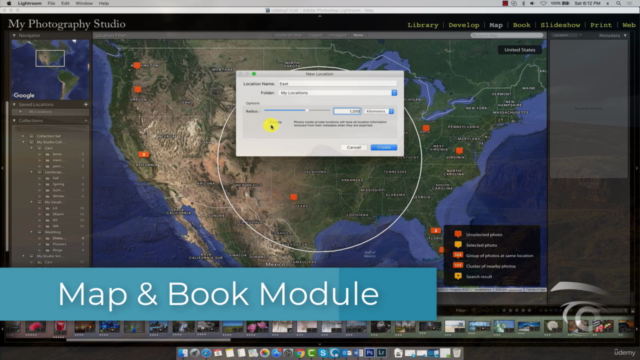Open the Apple menu

click(x=8, y=3)
